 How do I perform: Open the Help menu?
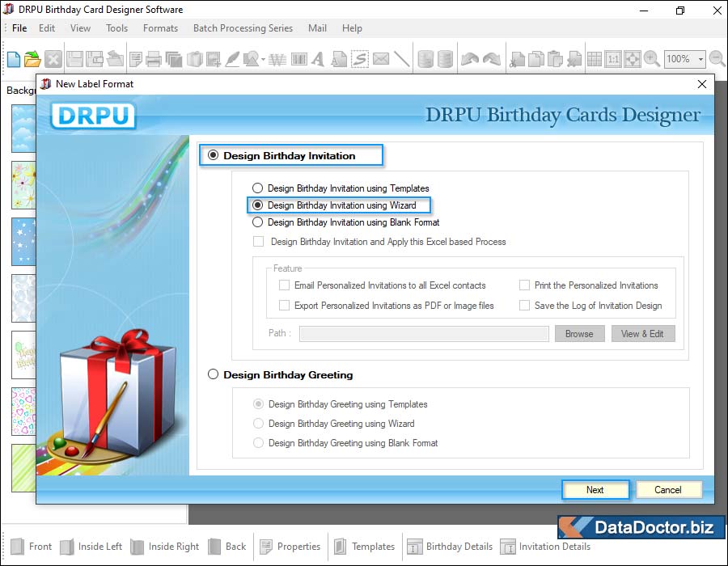[352, 27]
